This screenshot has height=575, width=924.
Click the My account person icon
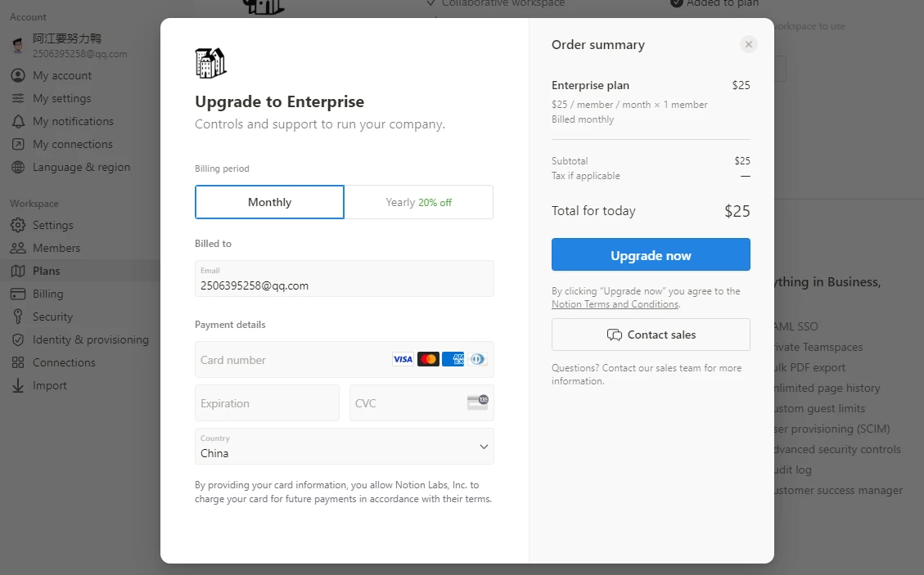pos(18,75)
